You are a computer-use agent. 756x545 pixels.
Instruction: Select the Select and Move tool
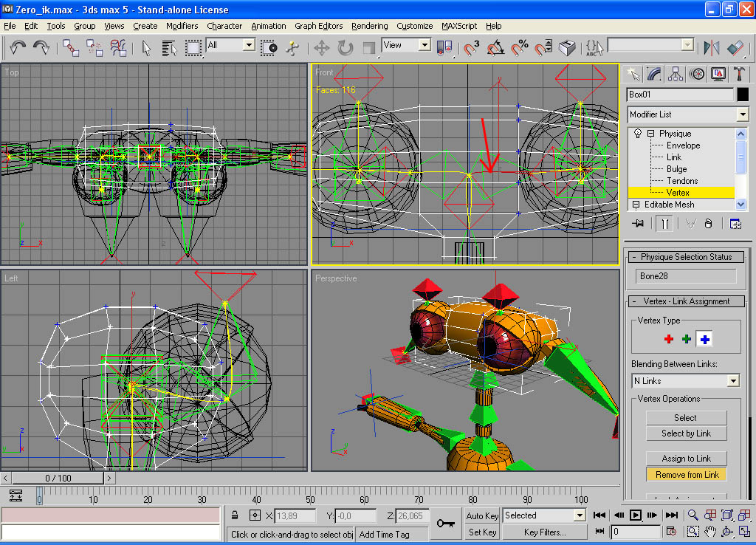(x=321, y=48)
